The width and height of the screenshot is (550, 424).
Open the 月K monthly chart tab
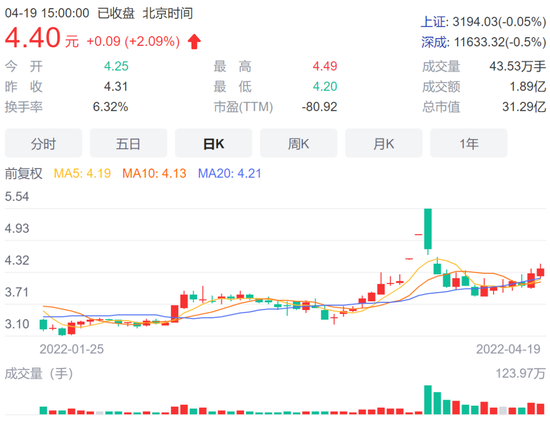(384, 143)
